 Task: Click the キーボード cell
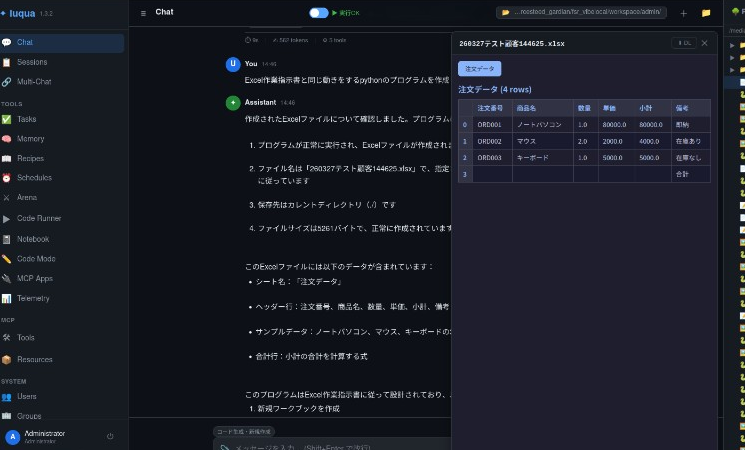(543, 158)
